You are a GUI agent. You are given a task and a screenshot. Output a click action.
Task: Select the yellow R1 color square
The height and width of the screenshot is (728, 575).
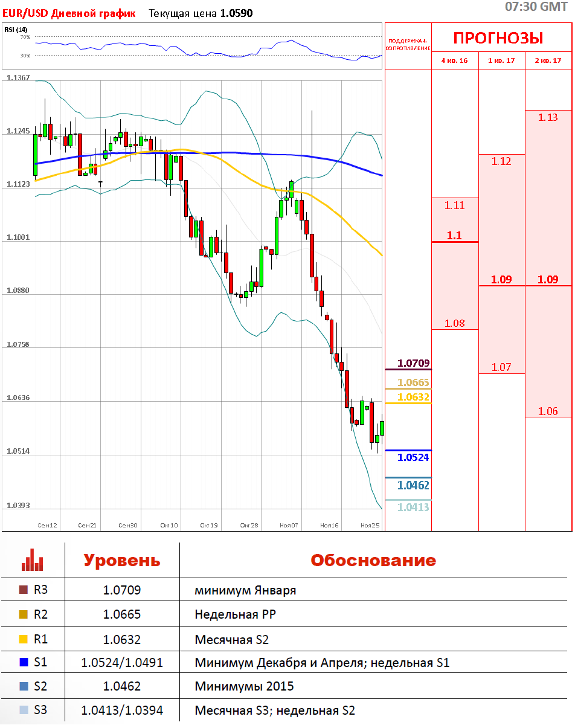point(24,639)
